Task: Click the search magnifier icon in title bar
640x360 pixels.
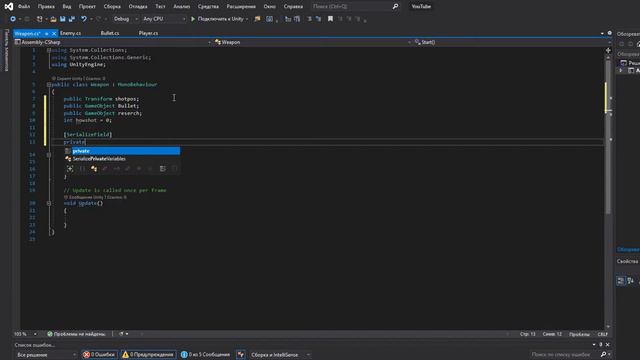Action: click(395, 7)
